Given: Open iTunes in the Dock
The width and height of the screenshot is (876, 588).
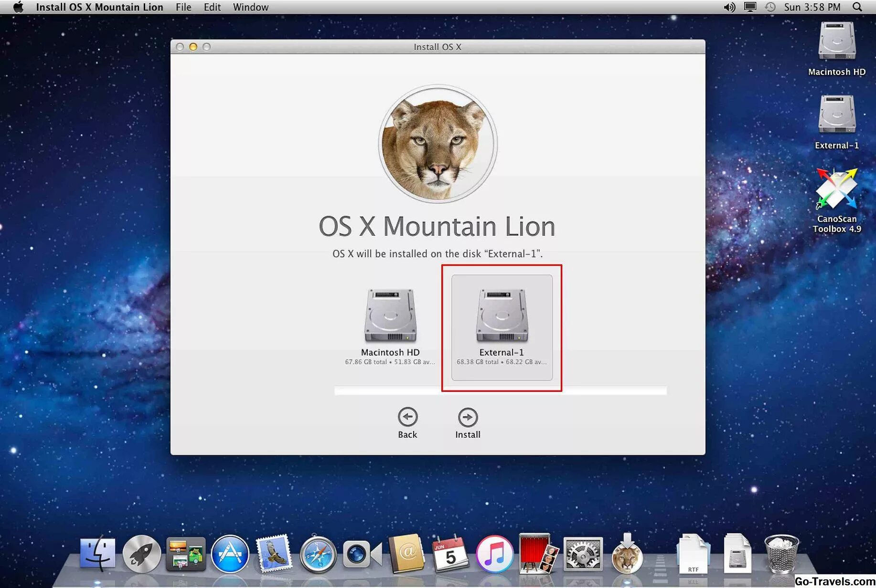Looking at the screenshot, I should (494, 554).
